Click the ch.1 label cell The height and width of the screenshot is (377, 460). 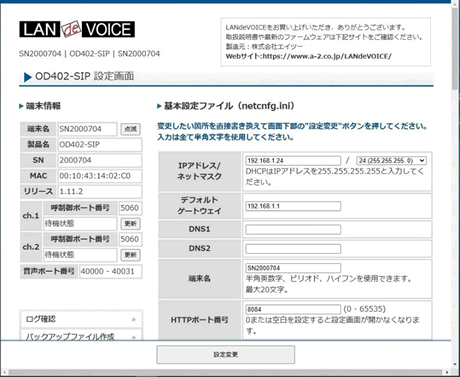pyautogui.click(x=31, y=216)
